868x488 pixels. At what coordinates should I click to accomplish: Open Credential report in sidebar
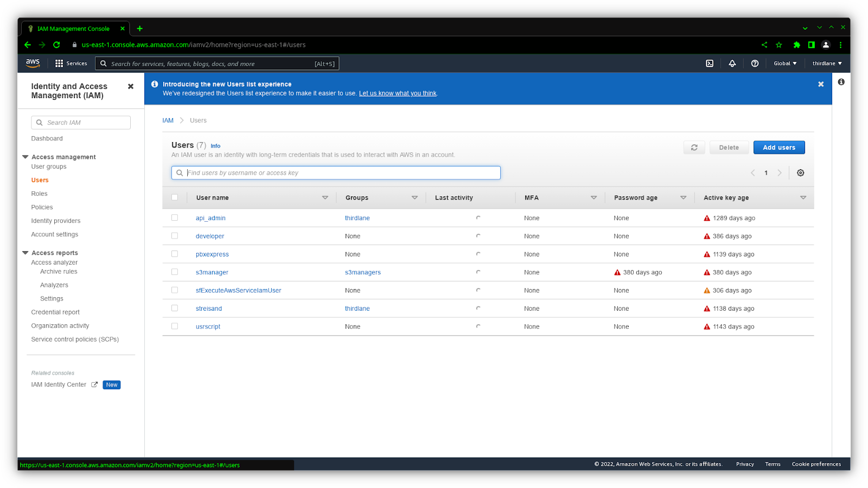(55, 312)
